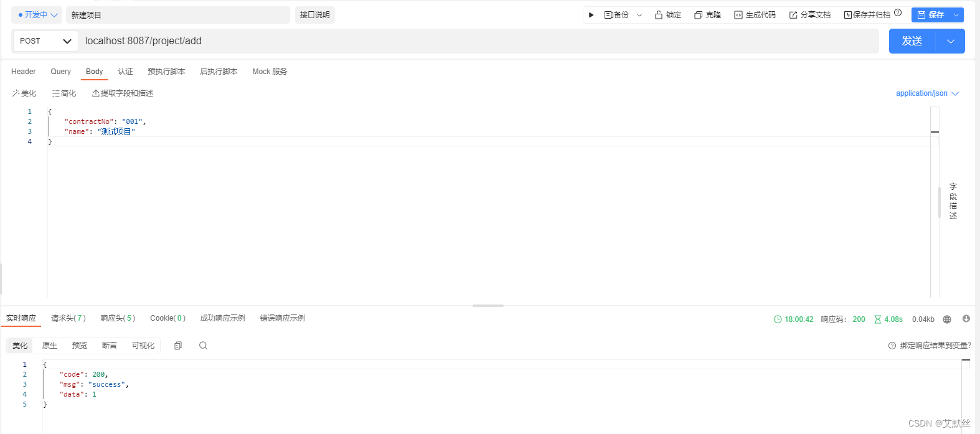This screenshot has height=434, width=980.
Task: Click the "data": 1 response line
Action: pos(78,394)
